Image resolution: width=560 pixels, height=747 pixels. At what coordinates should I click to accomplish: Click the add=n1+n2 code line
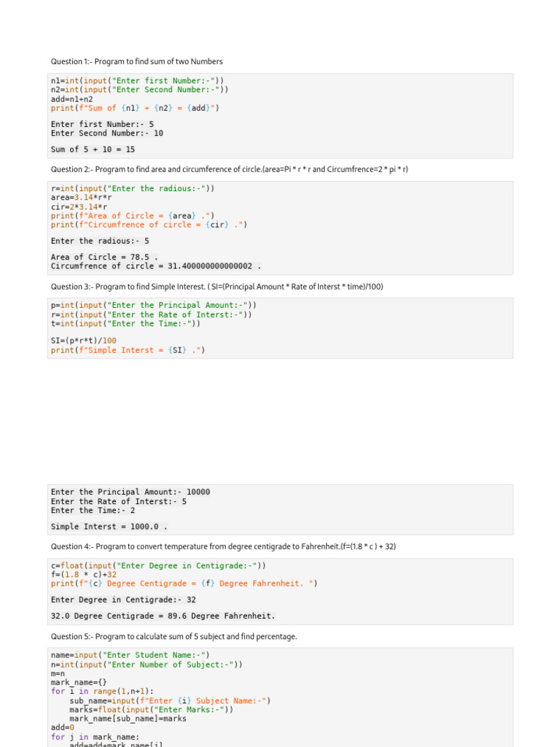click(72, 98)
